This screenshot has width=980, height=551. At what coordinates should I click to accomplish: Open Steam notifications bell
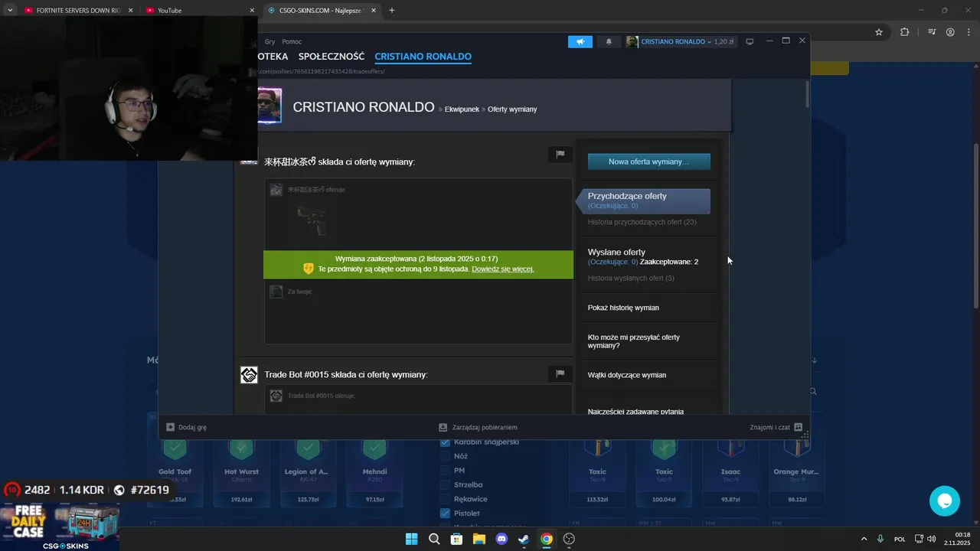609,41
